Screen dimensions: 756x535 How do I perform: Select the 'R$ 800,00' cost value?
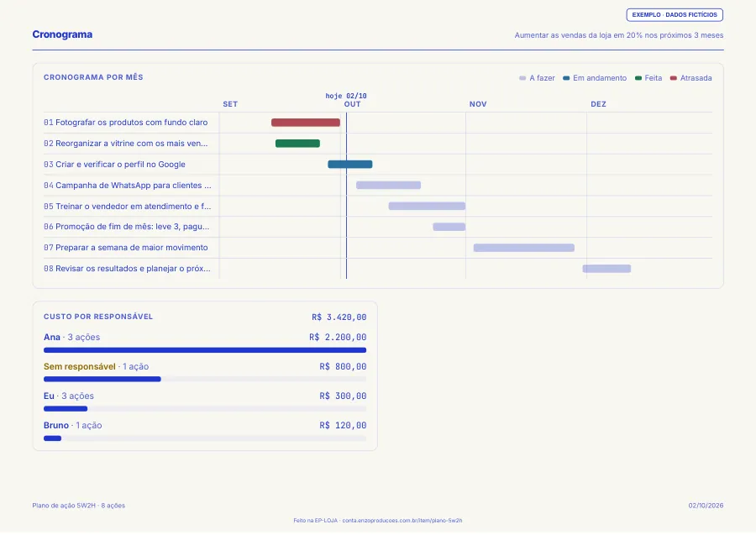tap(343, 367)
